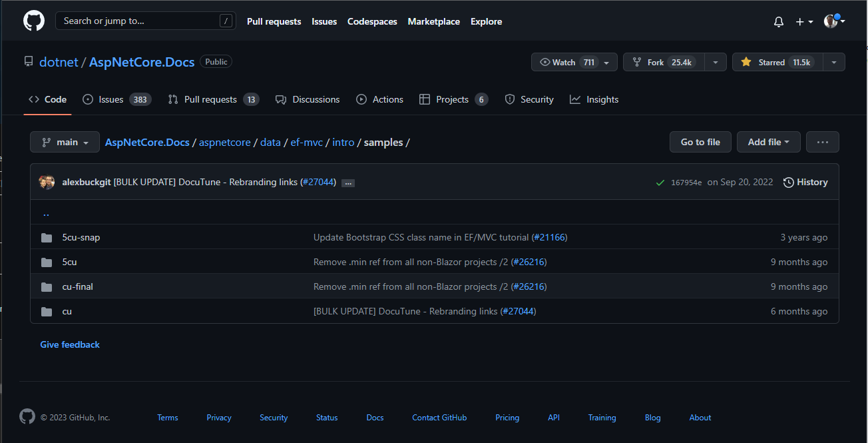Open commit hash 167954e
This screenshot has width=868, height=443.
pyautogui.click(x=686, y=183)
